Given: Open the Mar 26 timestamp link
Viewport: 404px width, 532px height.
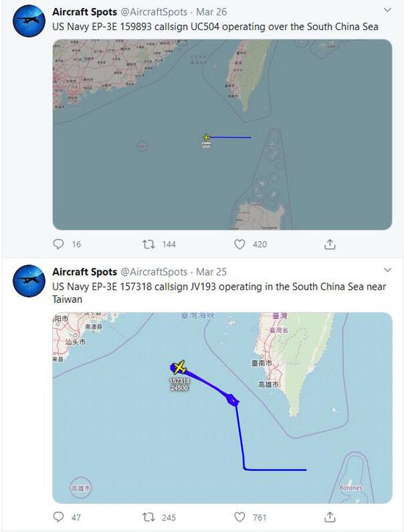Looking at the screenshot, I should (212, 12).
